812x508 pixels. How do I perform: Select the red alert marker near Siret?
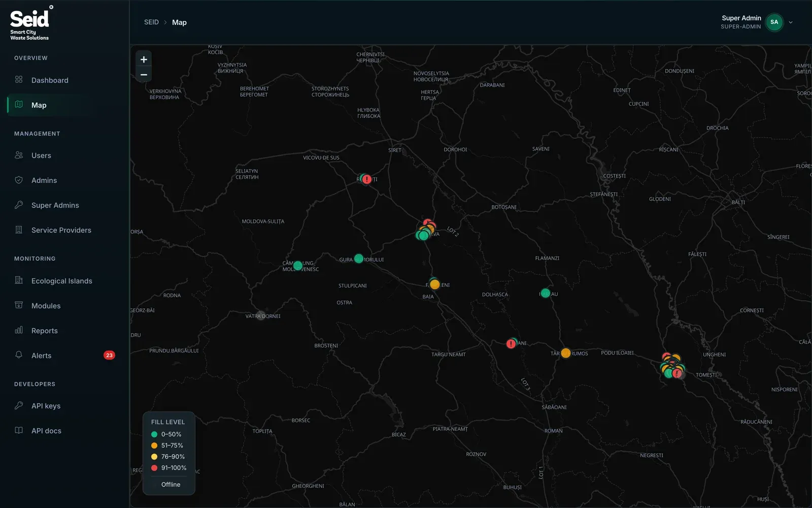tap(367, 179)
